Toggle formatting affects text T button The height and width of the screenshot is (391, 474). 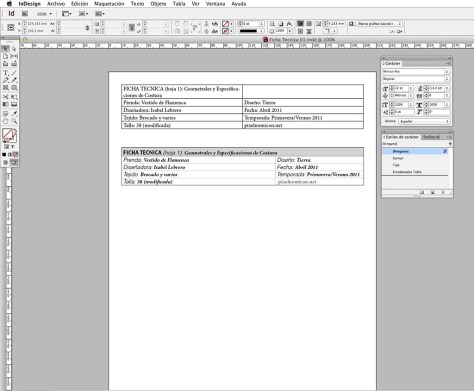(x=13, y=147)
